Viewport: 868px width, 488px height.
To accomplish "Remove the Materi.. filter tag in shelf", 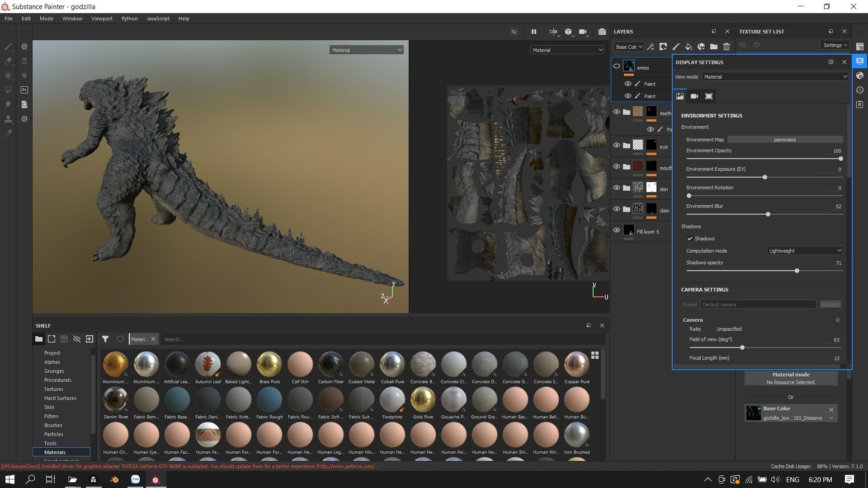I will [153, 339].
